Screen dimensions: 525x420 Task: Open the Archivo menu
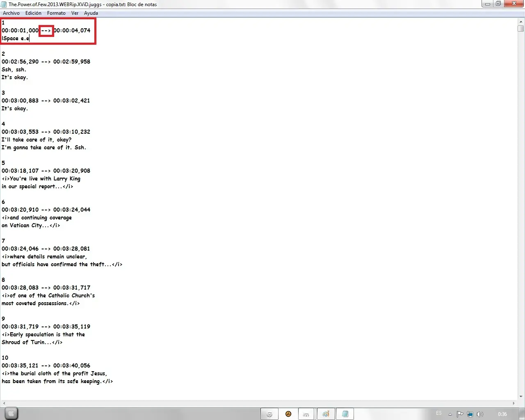[11, 13]
